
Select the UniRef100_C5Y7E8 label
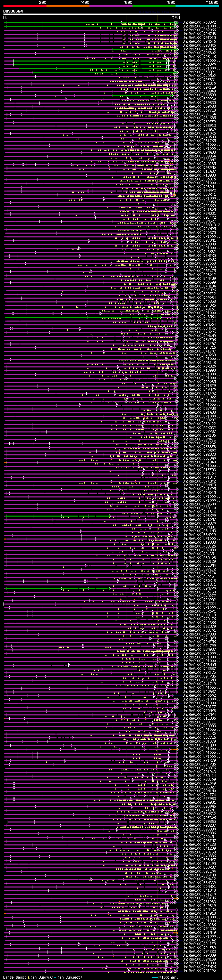[x=199, y=110]
